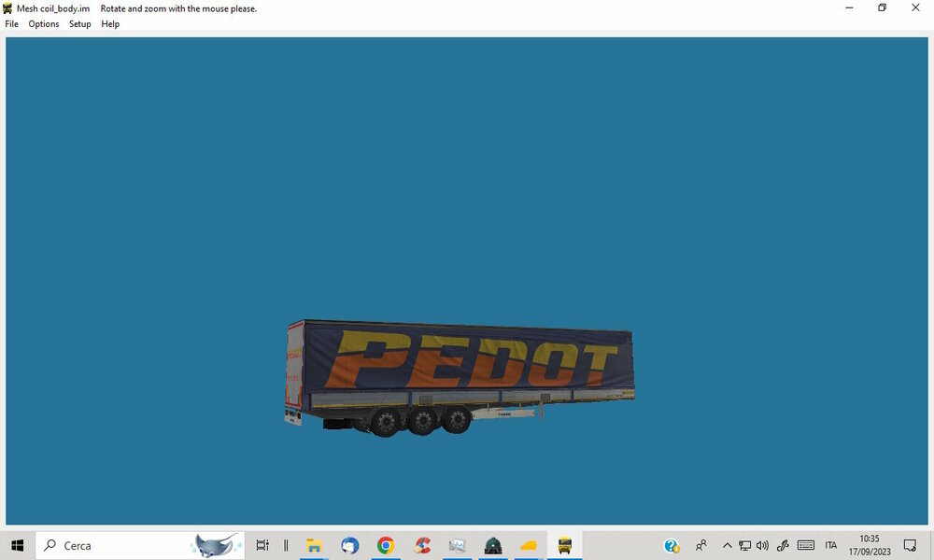Open clock showing 10:35 17/09/2023
The image size is (934, 560).
tap(869, 545)
